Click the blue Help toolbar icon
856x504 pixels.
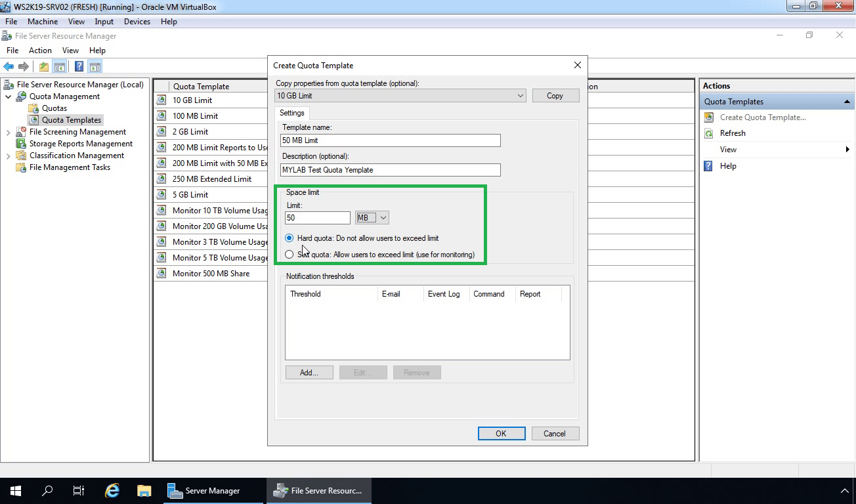coord(79,66)
